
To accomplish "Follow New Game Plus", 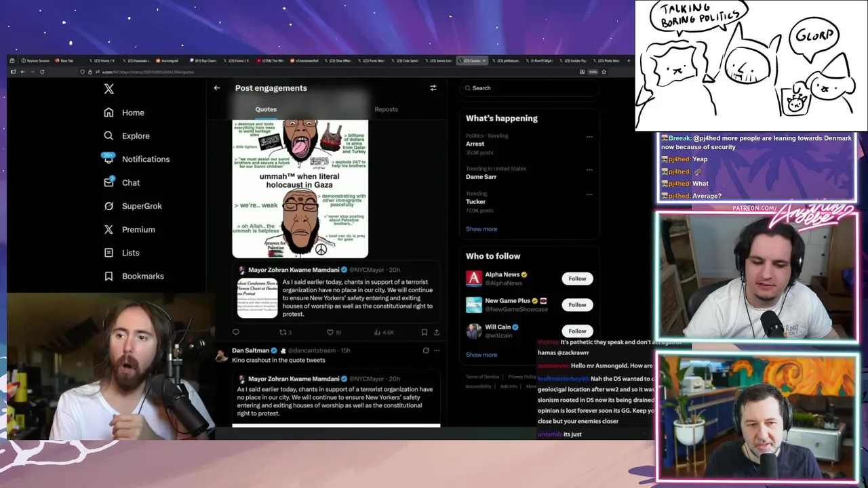I will (577, 305).
